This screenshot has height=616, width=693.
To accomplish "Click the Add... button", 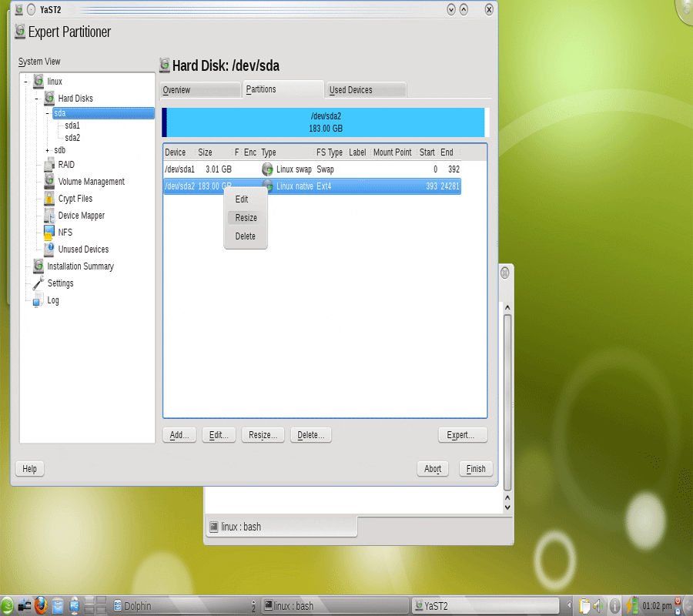I will point(179,435).
